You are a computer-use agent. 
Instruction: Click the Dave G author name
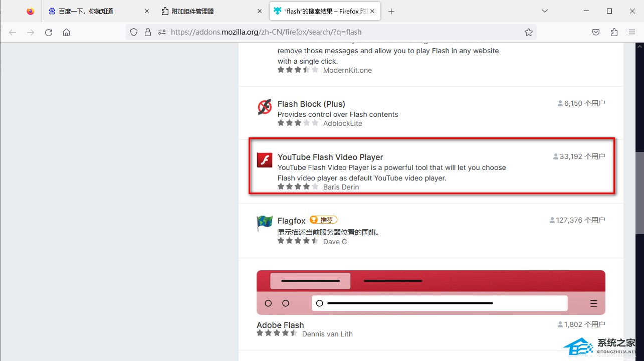point(335,242)
